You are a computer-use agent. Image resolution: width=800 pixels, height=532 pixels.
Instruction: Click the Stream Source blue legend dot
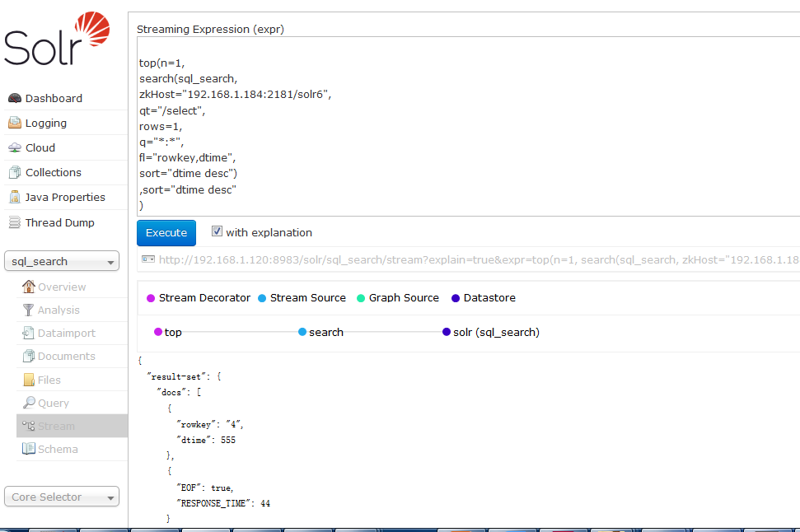coord(262,298)
